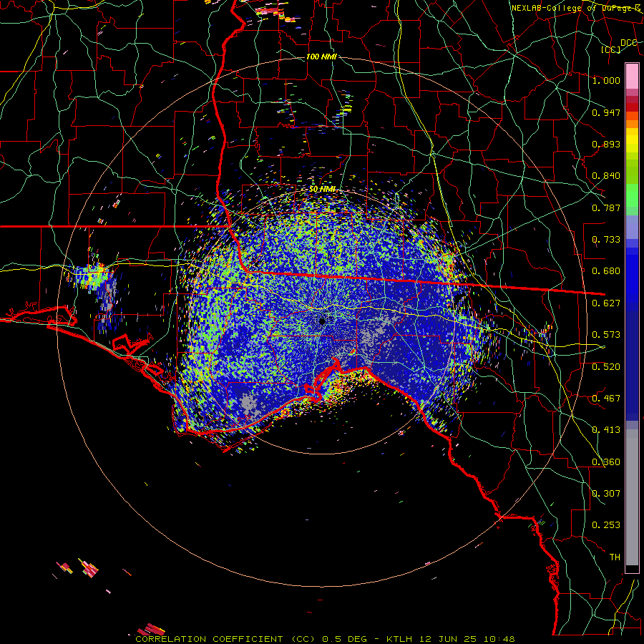Click the 50 NMI range ring label
The image size is (644, 644).
tap(322, 189)
